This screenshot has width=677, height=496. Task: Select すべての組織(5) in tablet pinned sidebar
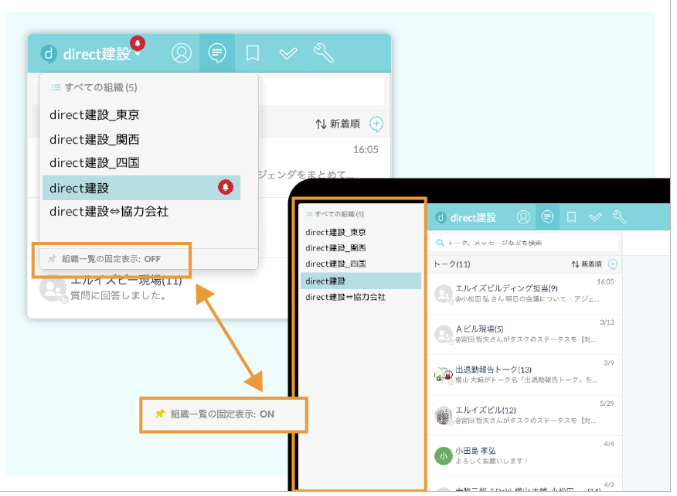click(339, 214)
